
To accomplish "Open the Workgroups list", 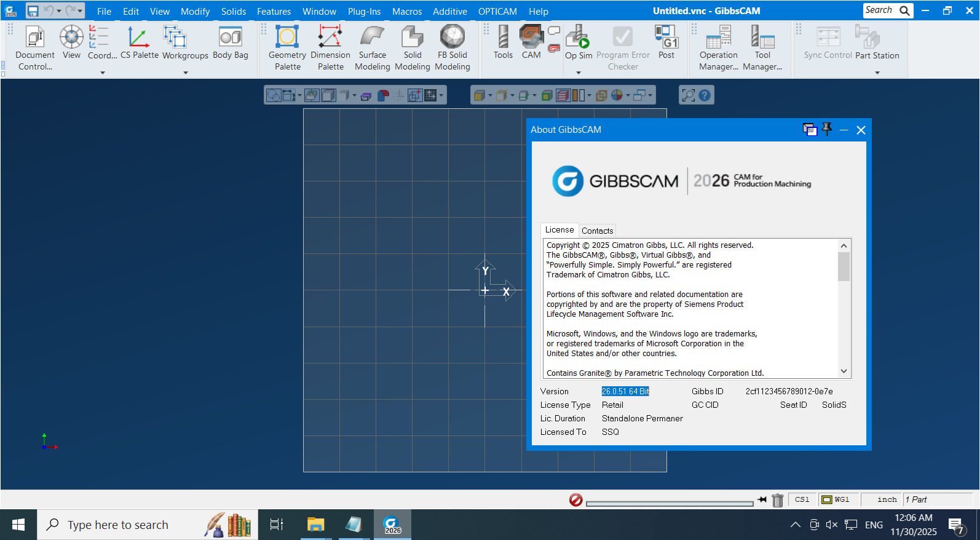I will pyautogui.click(x=185, y=42).
